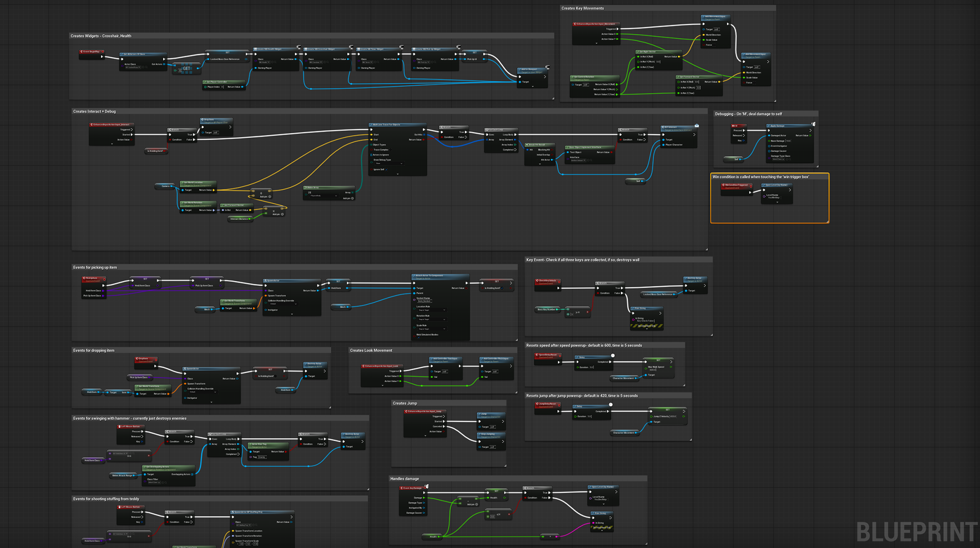Select the Boss Key Number variable node

(548, 309)
